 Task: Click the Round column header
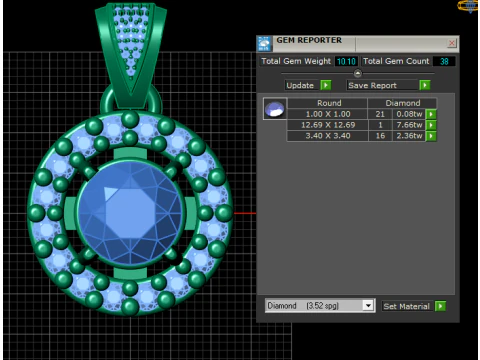(329, 103)
